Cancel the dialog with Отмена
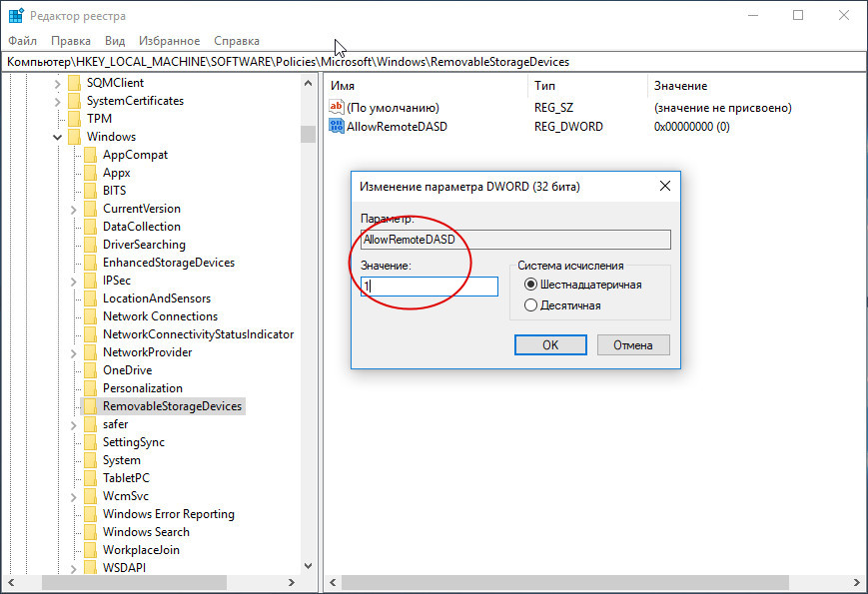Screen dimensions: 868x594 [633, 345]
